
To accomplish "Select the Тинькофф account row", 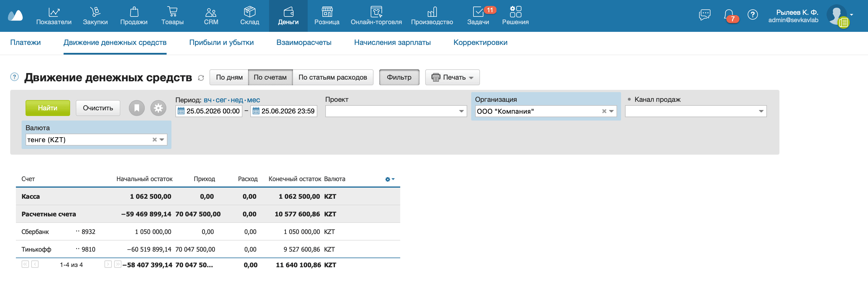I will [208, 249].
